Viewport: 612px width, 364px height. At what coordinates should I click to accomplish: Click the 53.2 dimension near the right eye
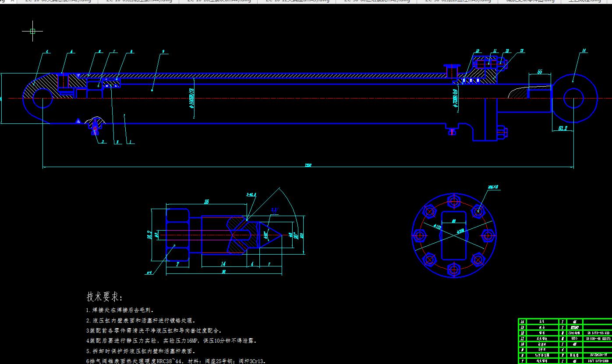(x=562, y=129)
